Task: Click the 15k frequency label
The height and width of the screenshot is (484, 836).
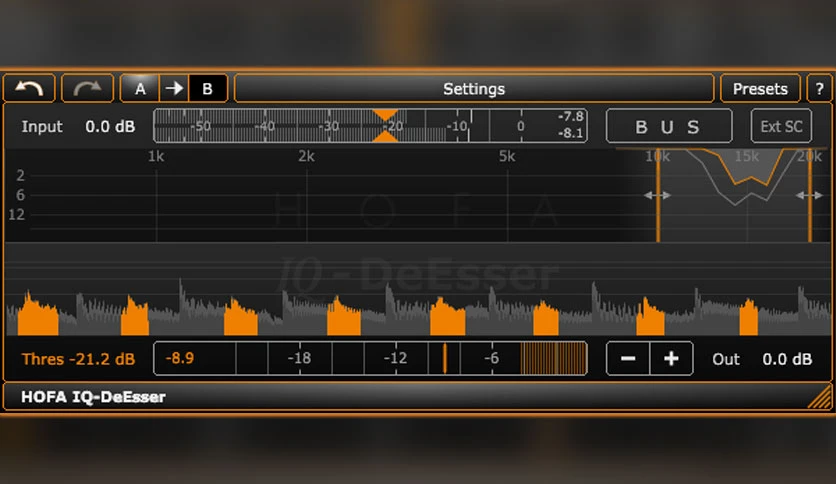Action: pos(746,156)
